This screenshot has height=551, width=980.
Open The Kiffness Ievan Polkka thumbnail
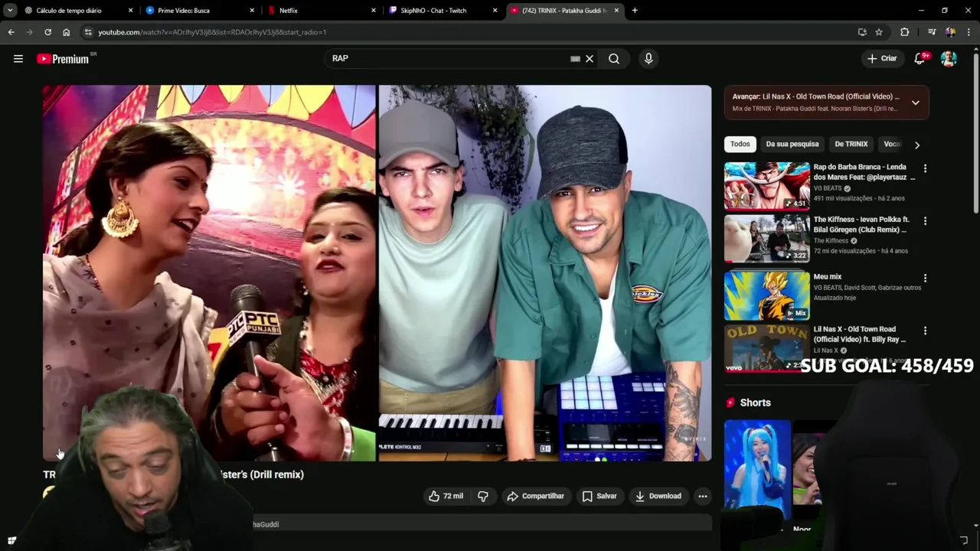767,238
